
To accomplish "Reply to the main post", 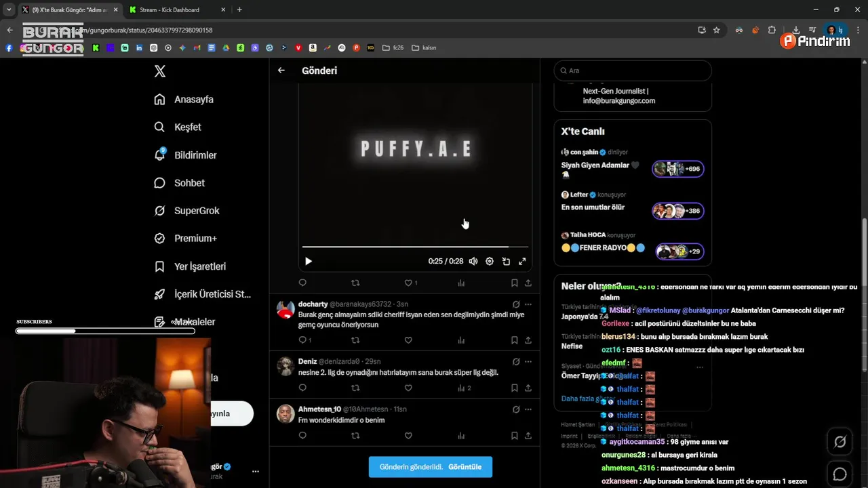I will [302, 283].
